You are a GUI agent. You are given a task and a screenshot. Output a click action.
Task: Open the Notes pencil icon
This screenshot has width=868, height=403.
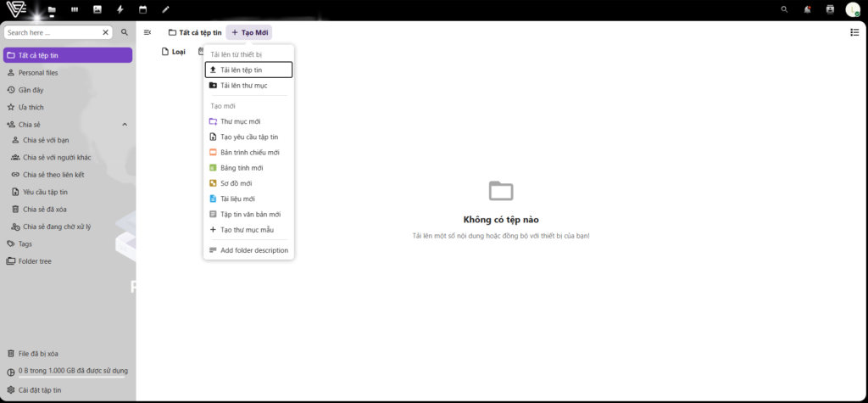coord(165,9)
